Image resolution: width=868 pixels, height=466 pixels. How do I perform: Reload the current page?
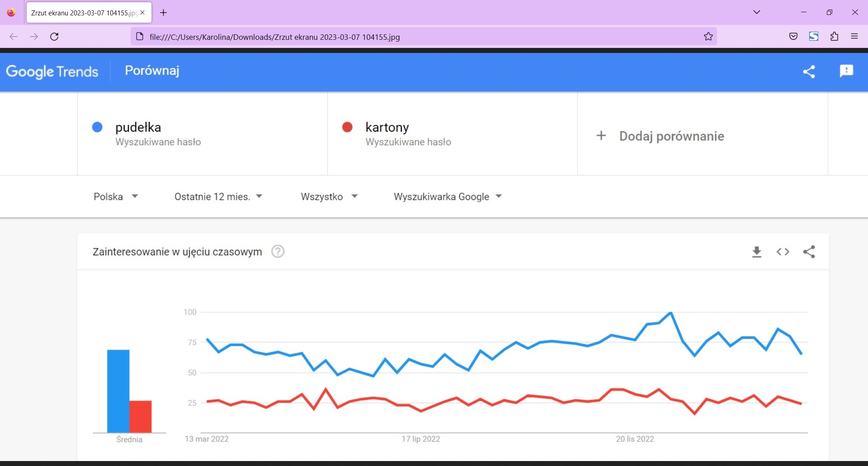click(x=54, y=37)
